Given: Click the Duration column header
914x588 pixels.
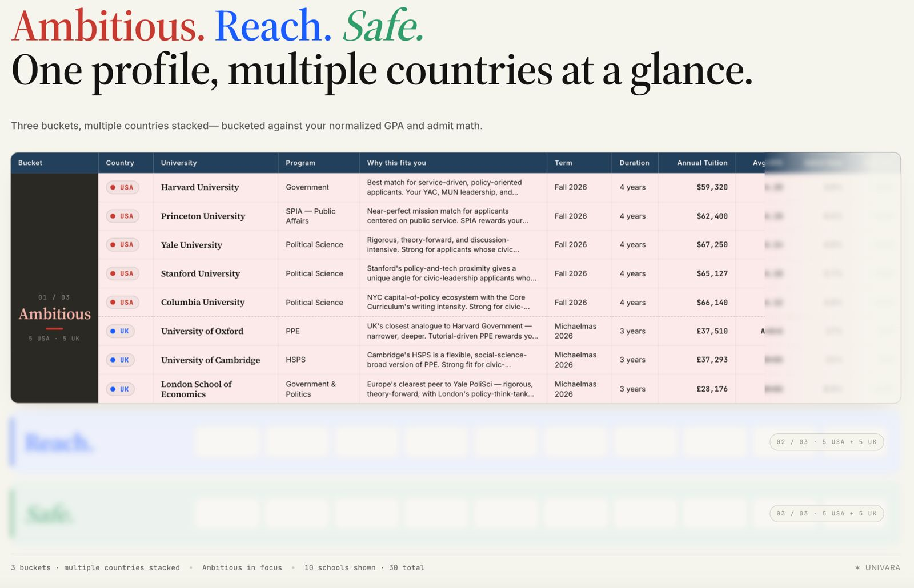Looking at the screenshot, I should coord(634,163).
